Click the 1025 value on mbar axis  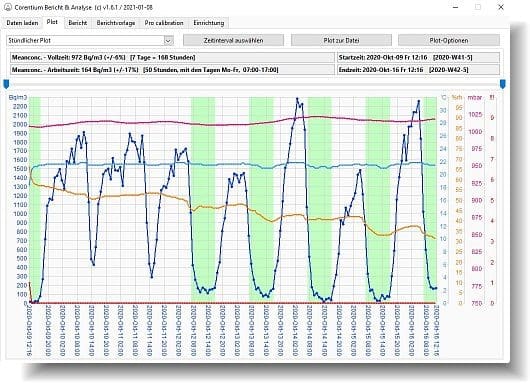pos(475,115)
